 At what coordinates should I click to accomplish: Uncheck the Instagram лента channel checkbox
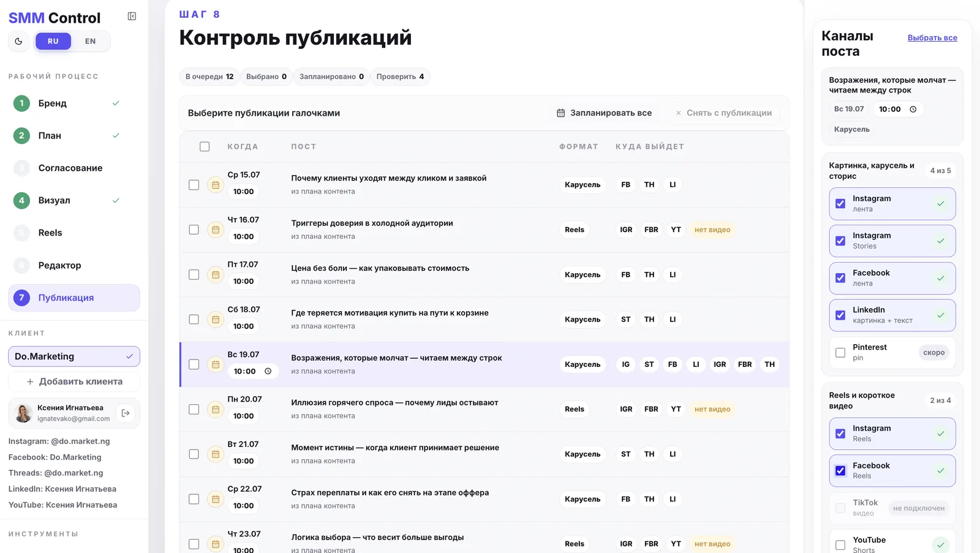(x=840, y=204)
